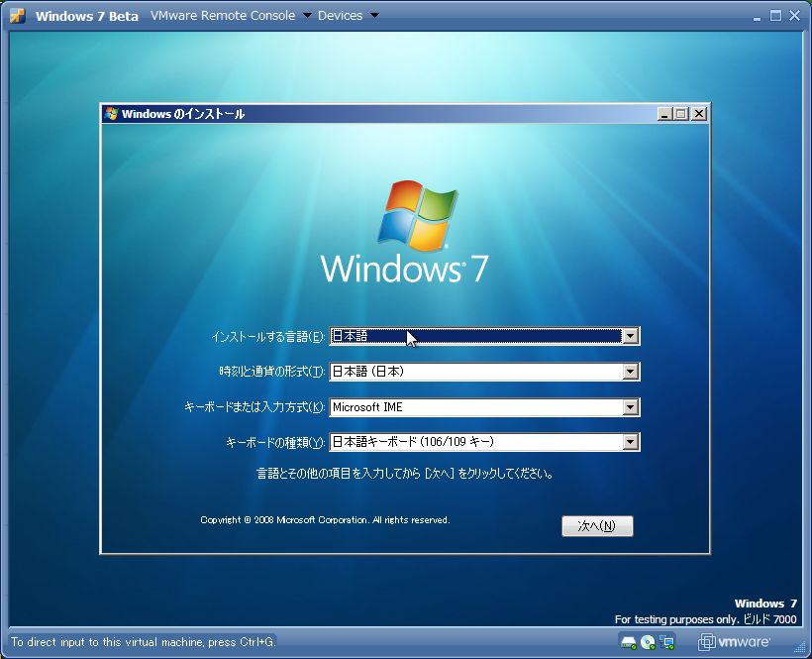Viewport: 812px width, 659px height.
Task: Close the VMware Remote Console window
Action: coord(794,16)
